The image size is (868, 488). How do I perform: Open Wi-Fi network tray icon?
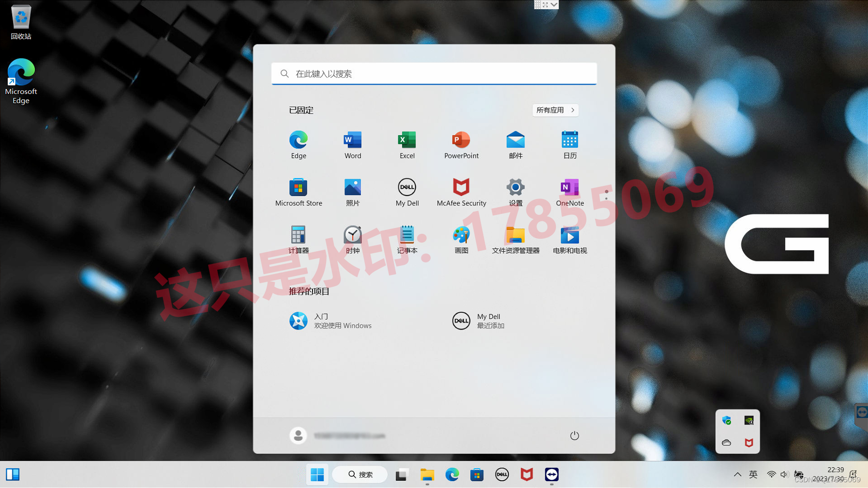771,474
